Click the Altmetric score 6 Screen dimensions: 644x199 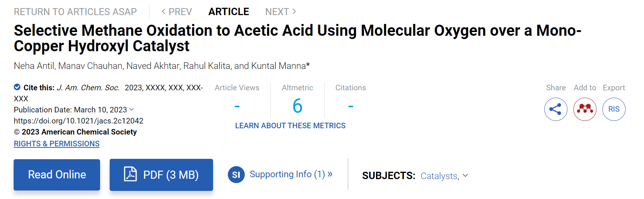click(x=297, y=106)
